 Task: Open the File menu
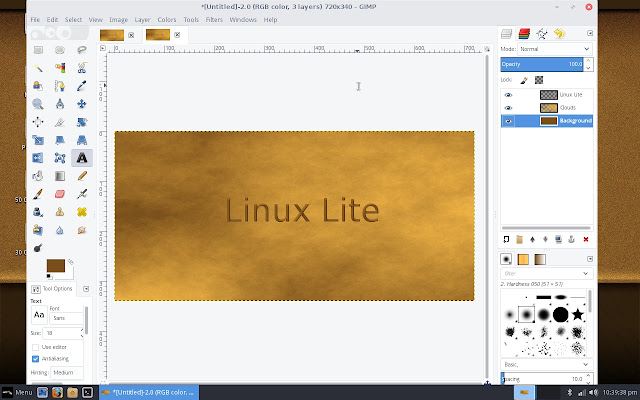click(x=35, y=20)
